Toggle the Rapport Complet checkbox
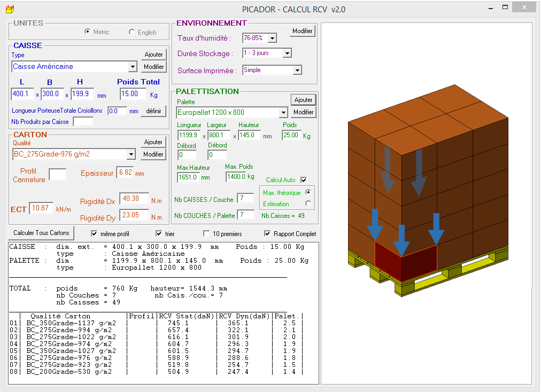This screenshot has width=541, height=392. [x=267, y=234]
